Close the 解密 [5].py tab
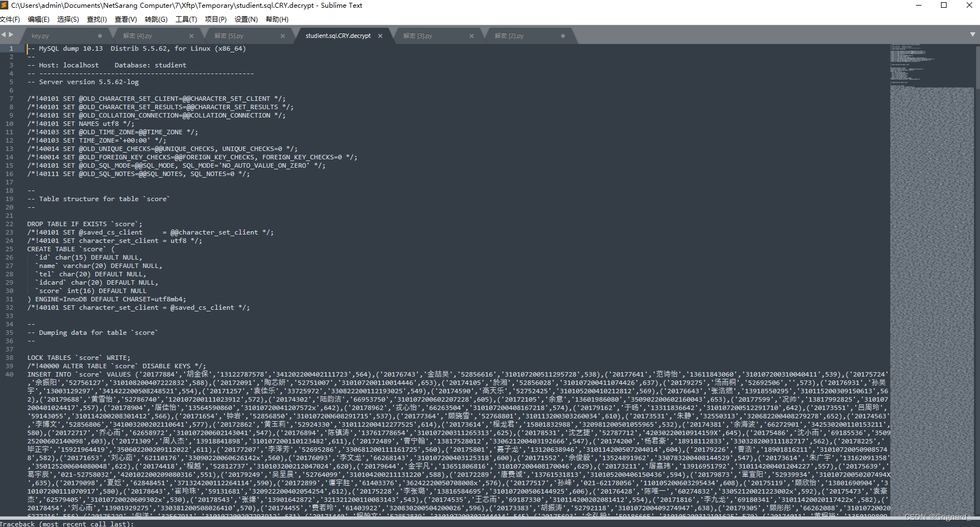 [x=282, y=36]
